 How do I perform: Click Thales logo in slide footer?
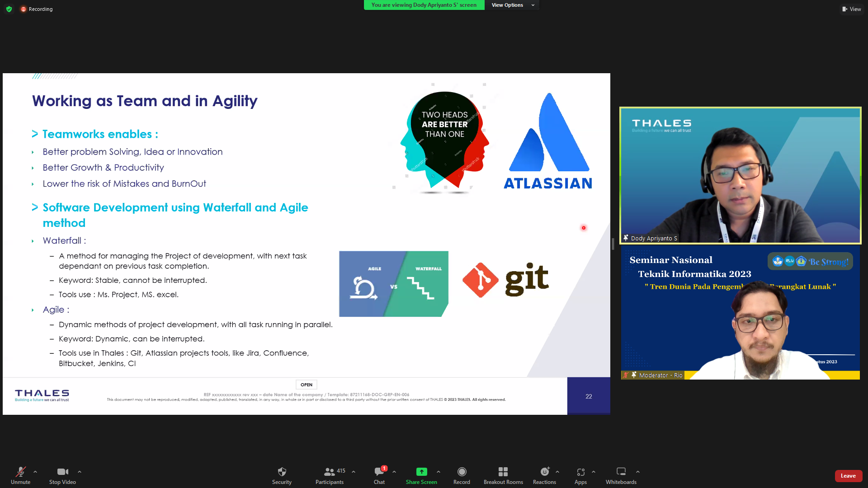42,395
